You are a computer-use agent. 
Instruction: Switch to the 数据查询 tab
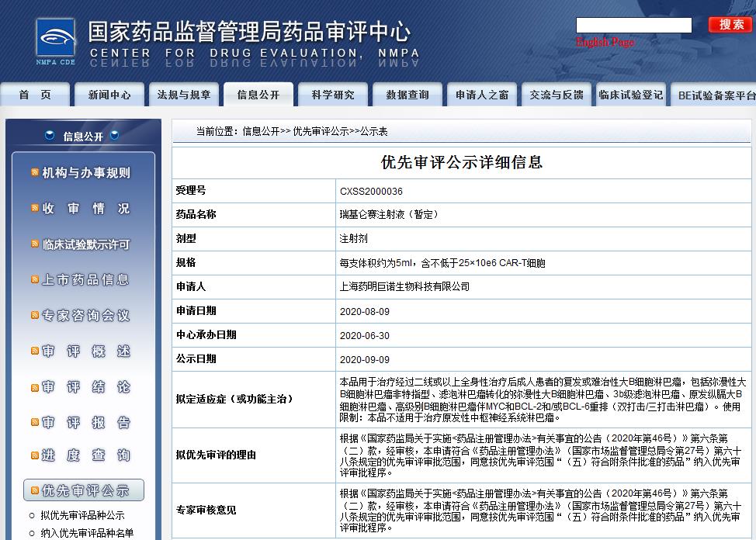407,95
